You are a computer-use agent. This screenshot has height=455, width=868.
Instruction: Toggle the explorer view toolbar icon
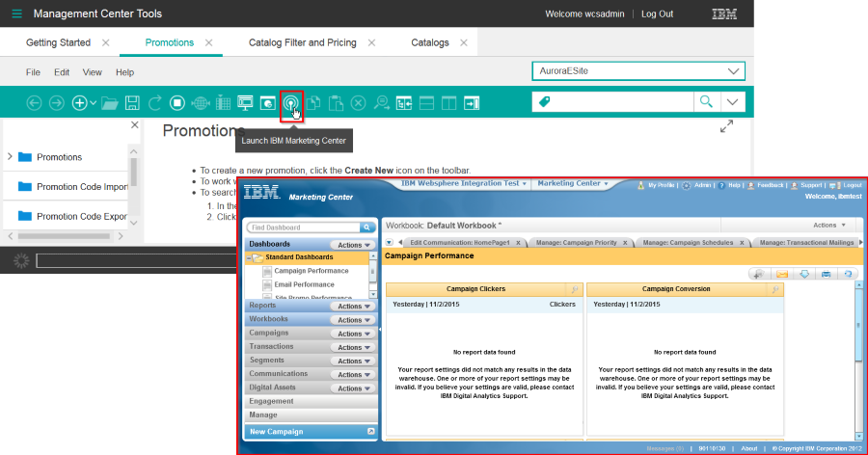(x=404, y=103)
